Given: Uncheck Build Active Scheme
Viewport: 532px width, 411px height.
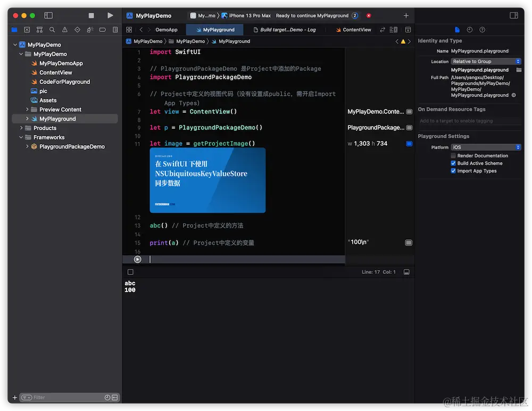Looking at the screenshot, I should [x=453, y=163].
